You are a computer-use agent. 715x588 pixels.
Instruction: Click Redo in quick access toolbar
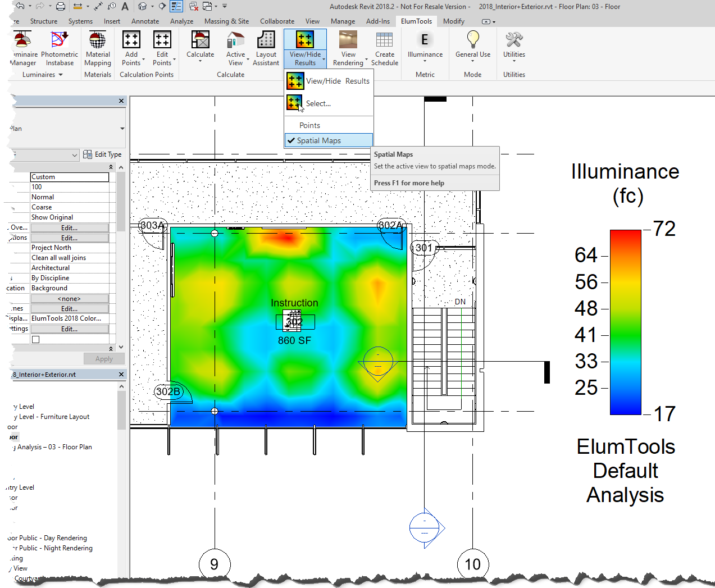tap(39, 6)
